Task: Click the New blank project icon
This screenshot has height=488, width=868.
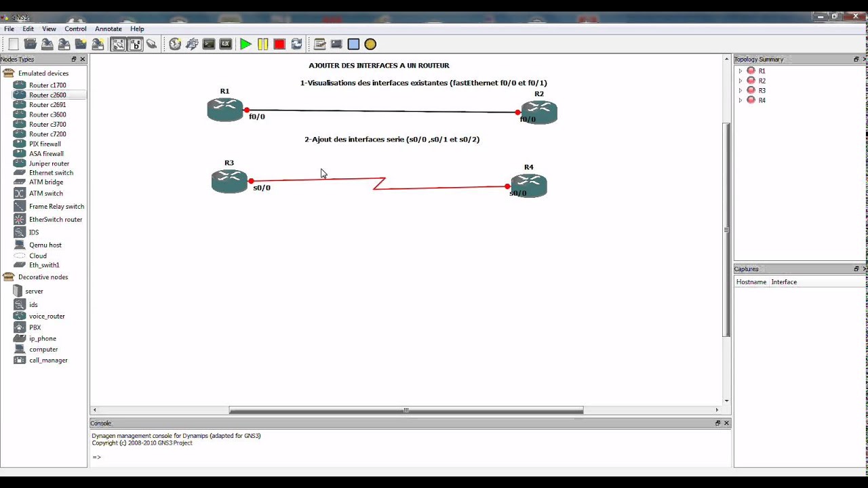Action: click(x=13, y=44)
